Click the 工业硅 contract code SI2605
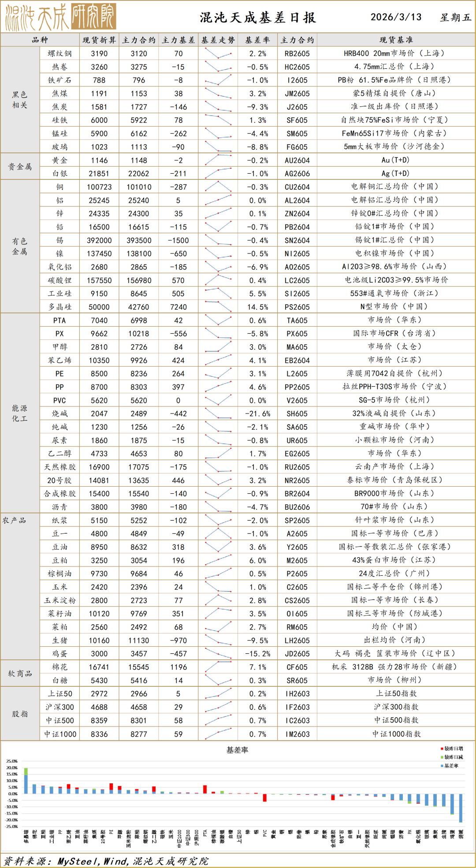 coord(297,294)
